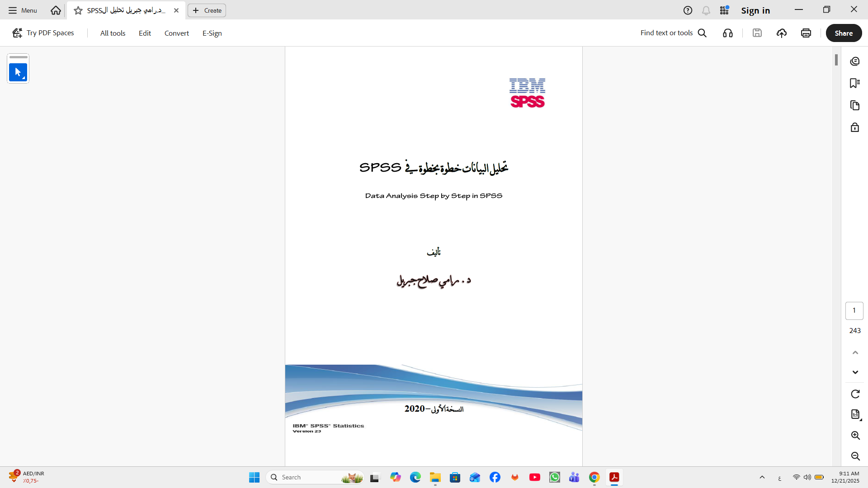Click Find text or tools search
The height and width of the screenshot is (488, 868).
click(673, 33)
